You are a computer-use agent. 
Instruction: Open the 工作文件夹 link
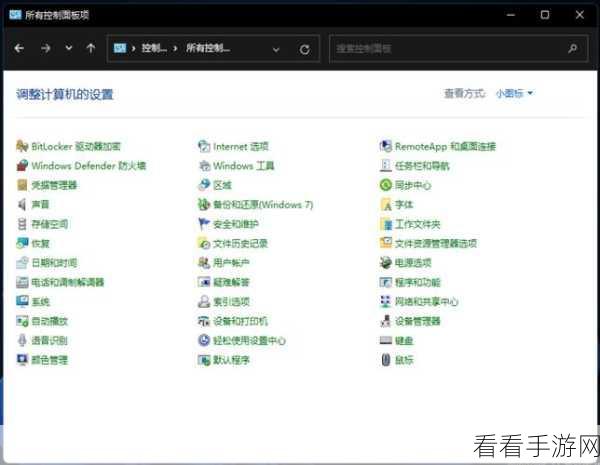coord(417,224)
